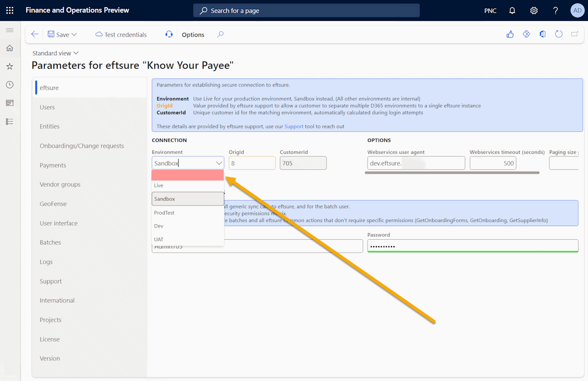Screen dimensions: 588x381
Task: Click the horizontal scrollbar under Options
Action: point(452,173)
